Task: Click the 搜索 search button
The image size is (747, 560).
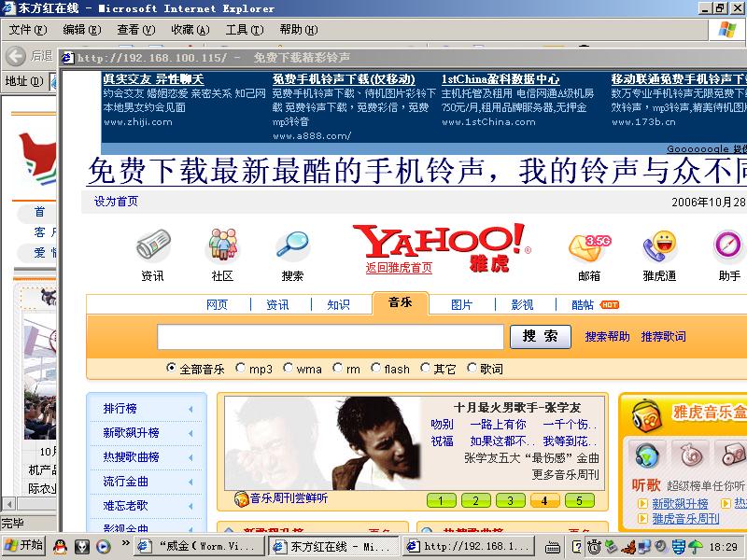Action: click(x=541, y=337)
